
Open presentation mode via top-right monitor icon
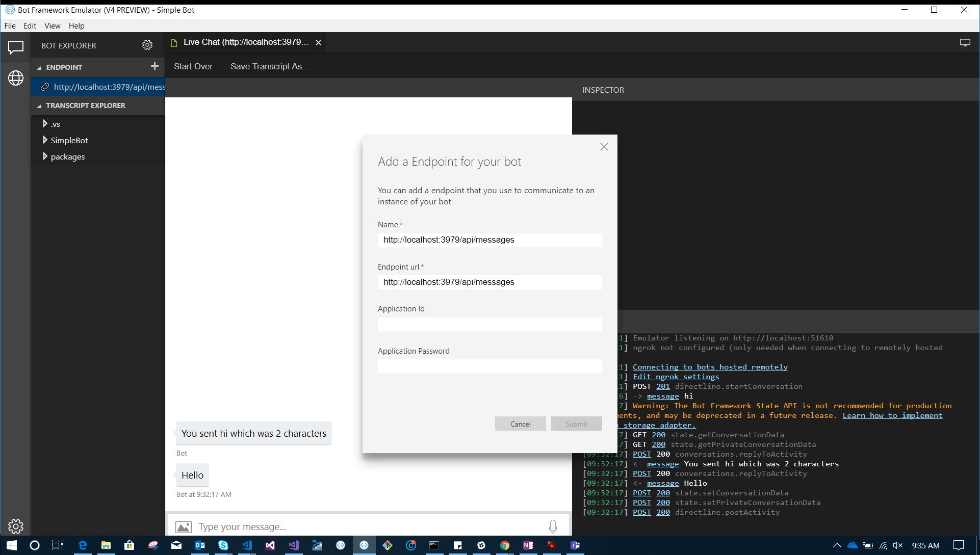(965, 42)
